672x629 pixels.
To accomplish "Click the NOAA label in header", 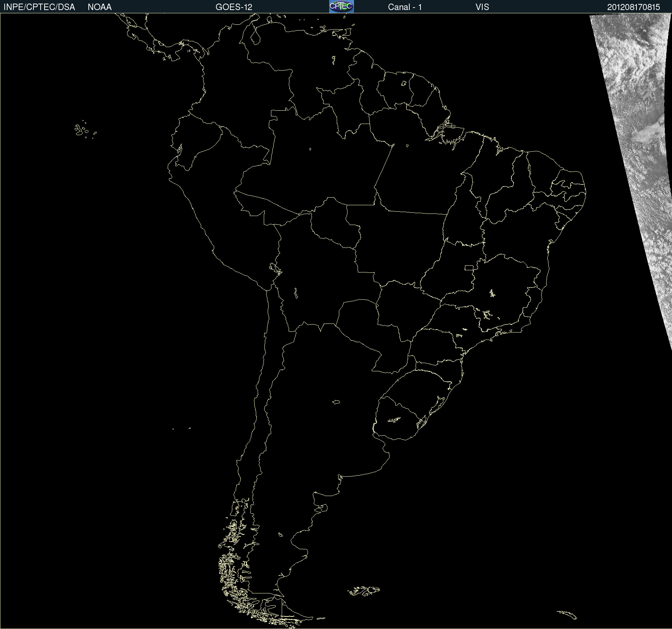I will click(100, 7).
